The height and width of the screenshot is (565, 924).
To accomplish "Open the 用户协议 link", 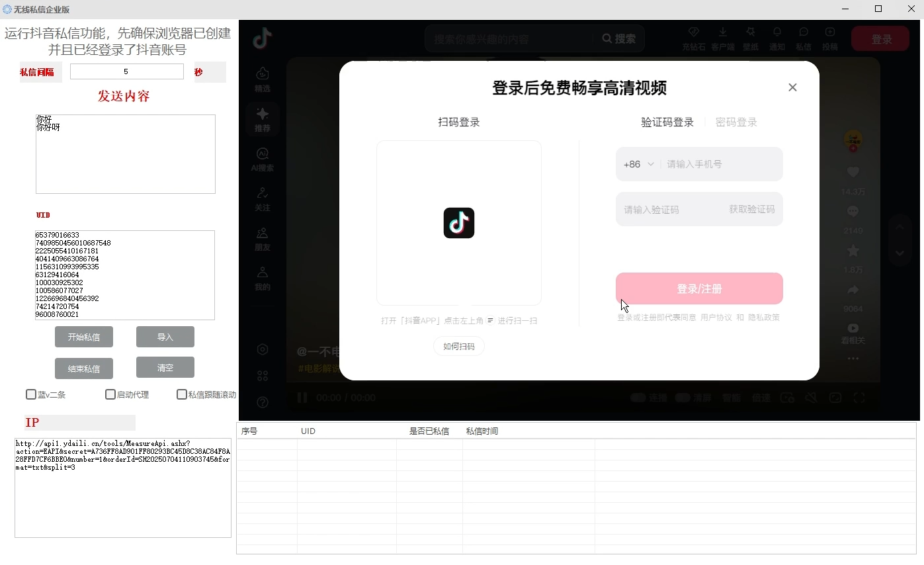I will 716,318.
